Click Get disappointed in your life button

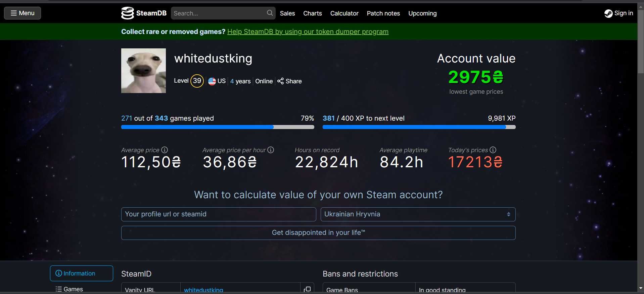pyautogui.click(x=318, y=233)
